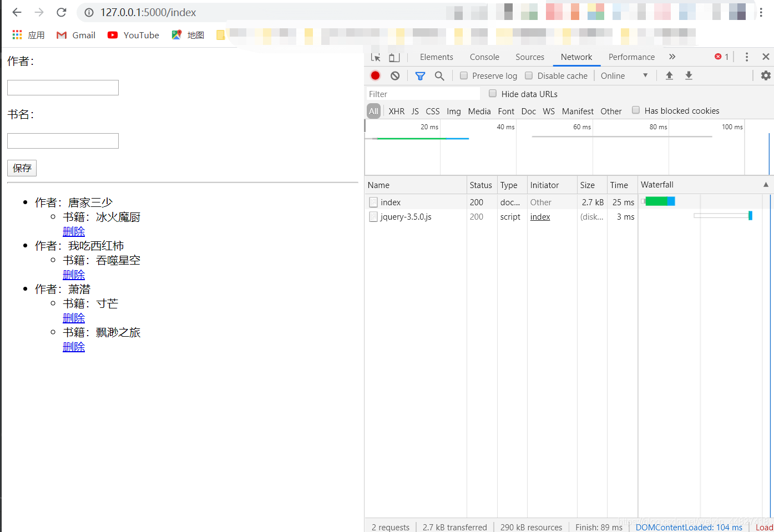Tick Hide data URLs checkbox

(x=493, y=93)
